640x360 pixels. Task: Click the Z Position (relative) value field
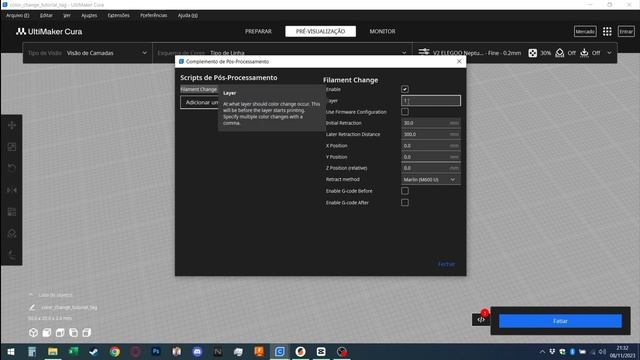tap(431, 168)
